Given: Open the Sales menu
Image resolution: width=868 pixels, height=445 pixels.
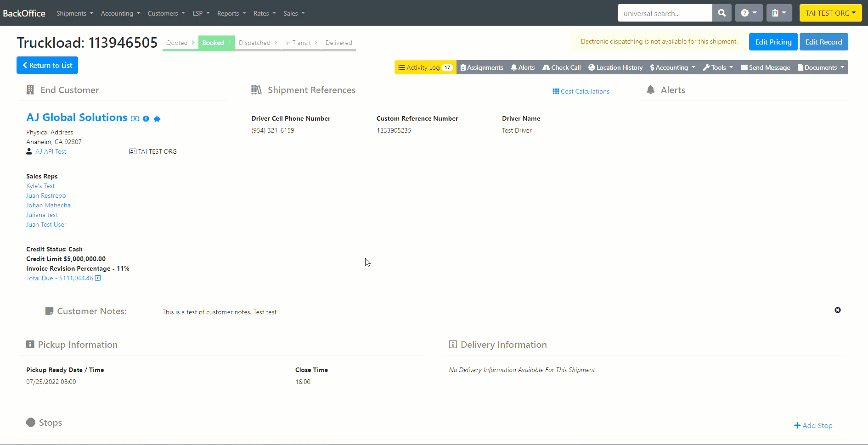Looking at the screenshot, I should click(x=294, y=13).
